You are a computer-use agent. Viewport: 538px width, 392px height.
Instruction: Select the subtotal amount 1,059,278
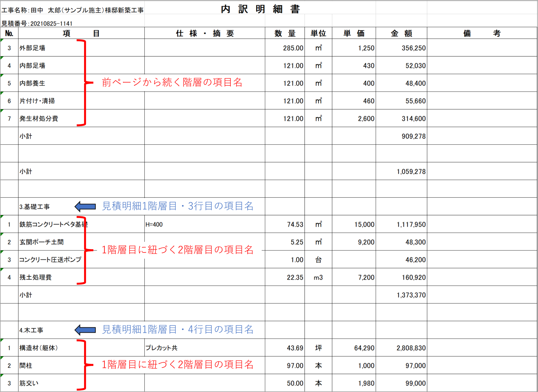(411, 172)
